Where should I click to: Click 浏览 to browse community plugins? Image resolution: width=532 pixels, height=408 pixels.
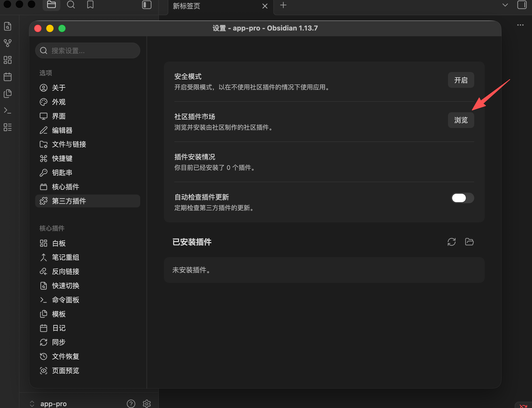coord(461,120)
